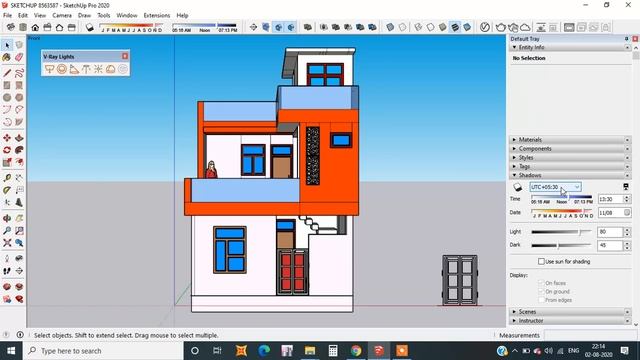The width and height of the screenshot is (640, 360).
Task: Adjust the Dark slider in Shadows
Action: 561,245
